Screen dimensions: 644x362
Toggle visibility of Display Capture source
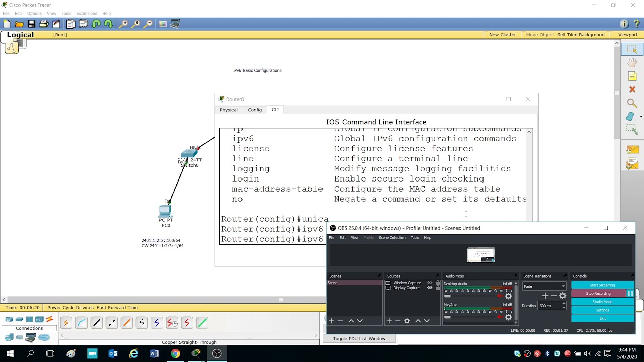[x=430, y=288]
